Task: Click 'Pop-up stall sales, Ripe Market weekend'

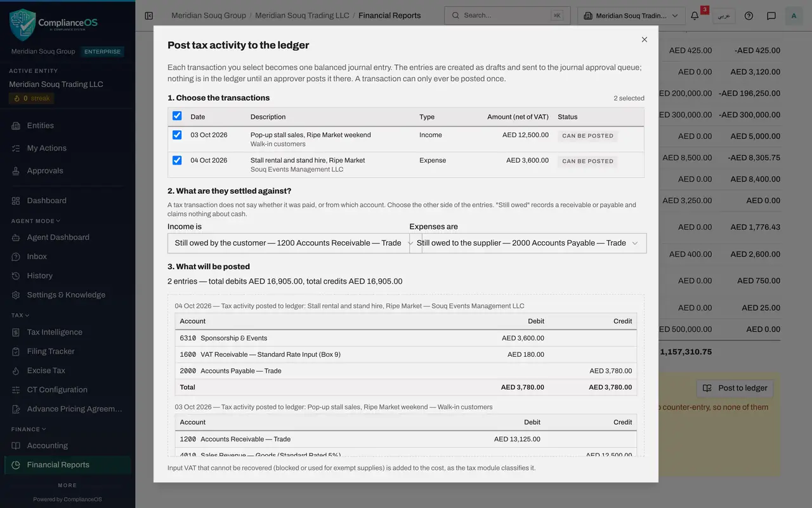Action: click(x=310, y=135)
